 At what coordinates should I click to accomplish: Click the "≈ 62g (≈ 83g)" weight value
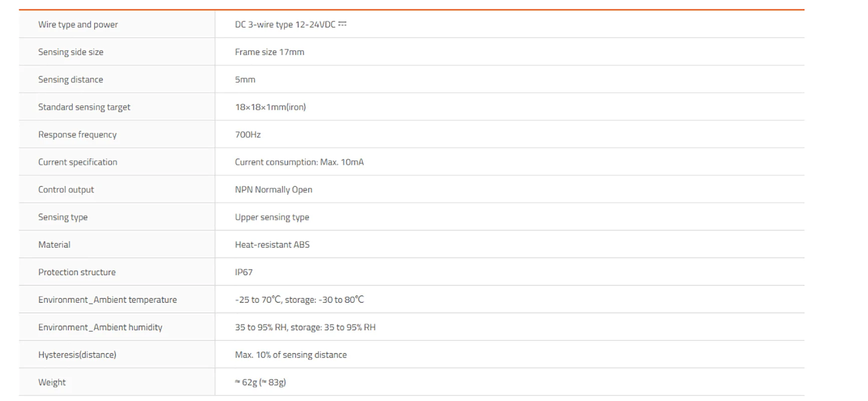tap(260, 383)
